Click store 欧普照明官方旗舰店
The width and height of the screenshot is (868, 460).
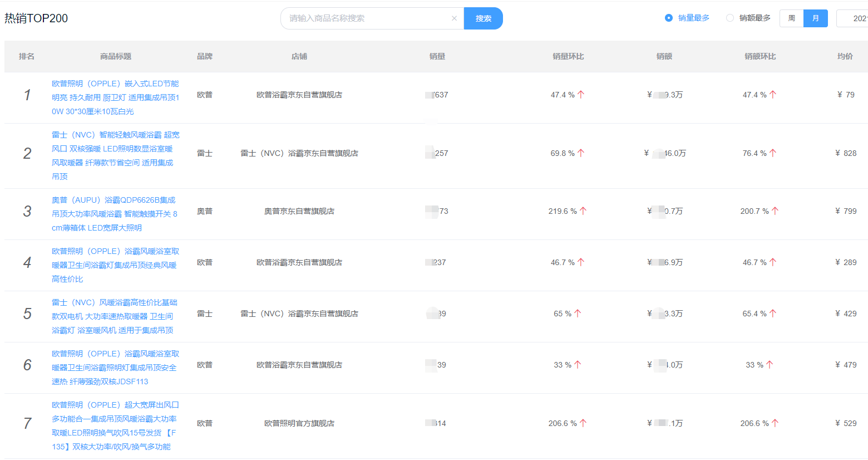[299, 423]
